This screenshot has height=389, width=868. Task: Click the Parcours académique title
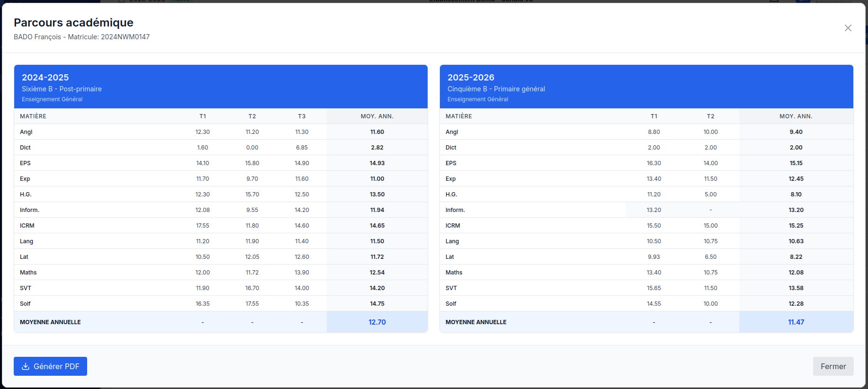point(73,22)
